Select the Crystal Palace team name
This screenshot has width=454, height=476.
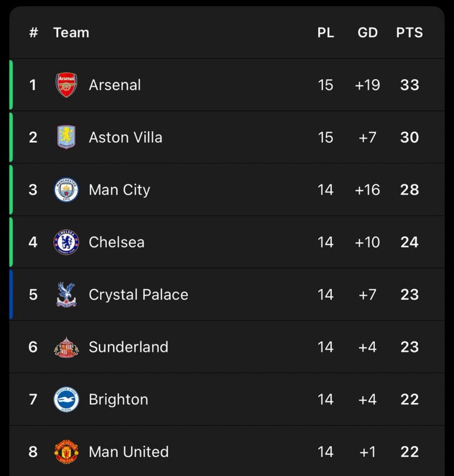(x=138, y=295)
